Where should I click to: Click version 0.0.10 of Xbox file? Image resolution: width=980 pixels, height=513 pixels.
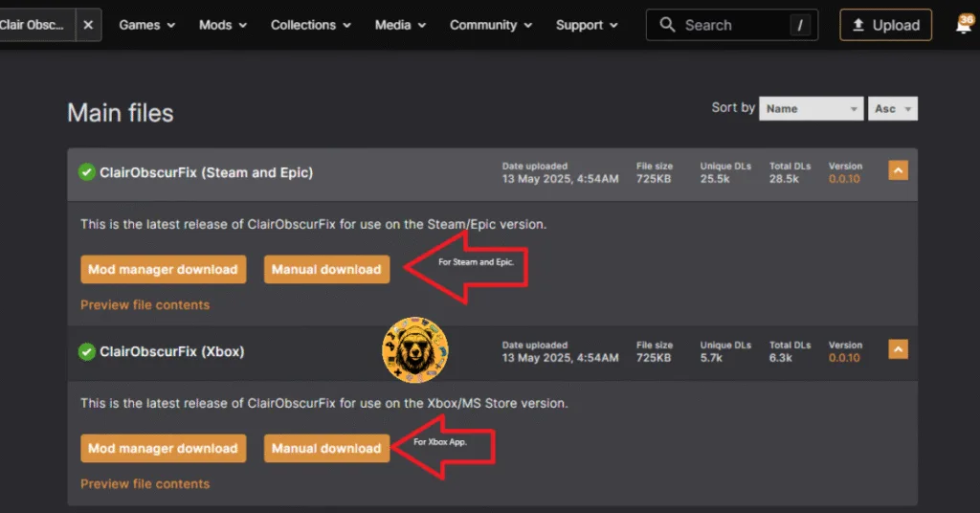click(844, 357)
